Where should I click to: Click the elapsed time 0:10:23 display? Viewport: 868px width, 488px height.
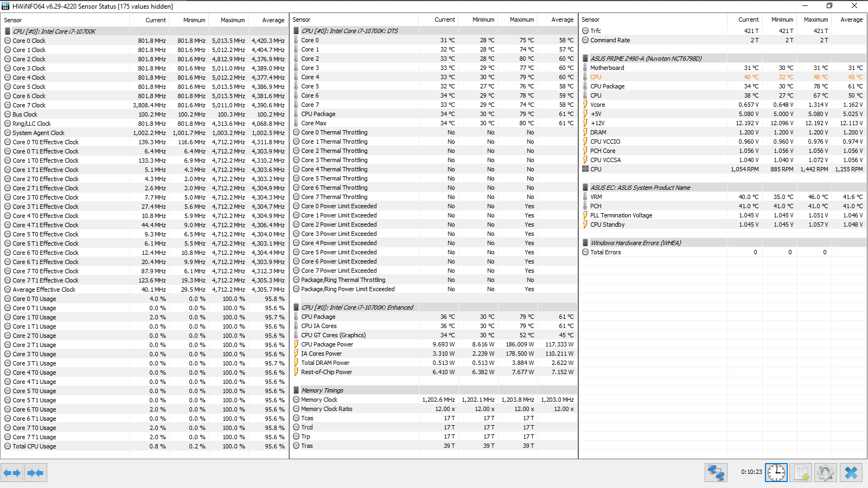click(x=751, y=472)
